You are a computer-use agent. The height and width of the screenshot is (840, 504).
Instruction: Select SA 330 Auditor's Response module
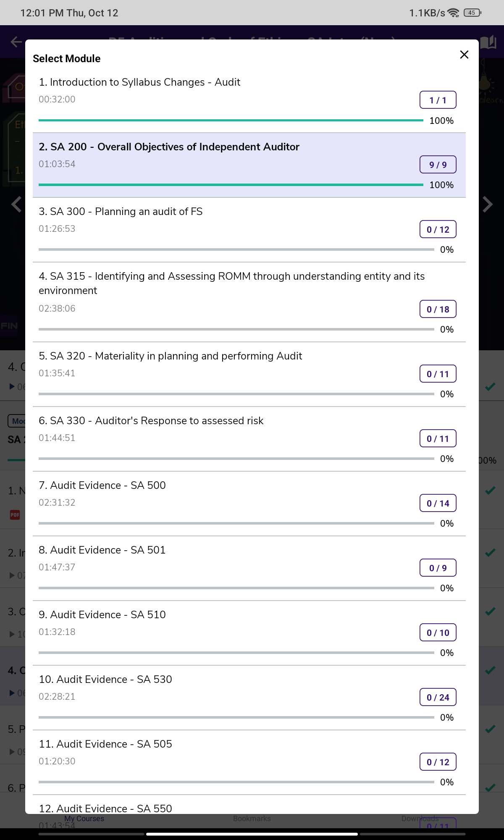point(151,421)
